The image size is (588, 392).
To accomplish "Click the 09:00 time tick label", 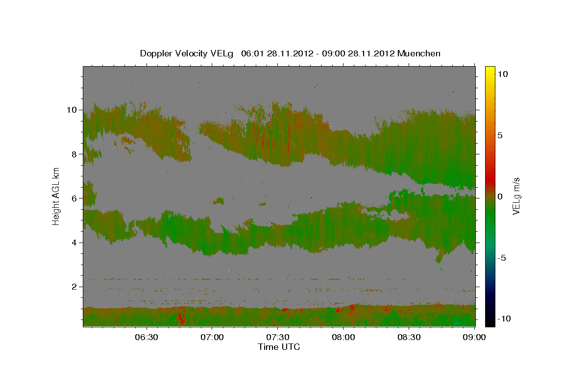I will pos(474,337).
